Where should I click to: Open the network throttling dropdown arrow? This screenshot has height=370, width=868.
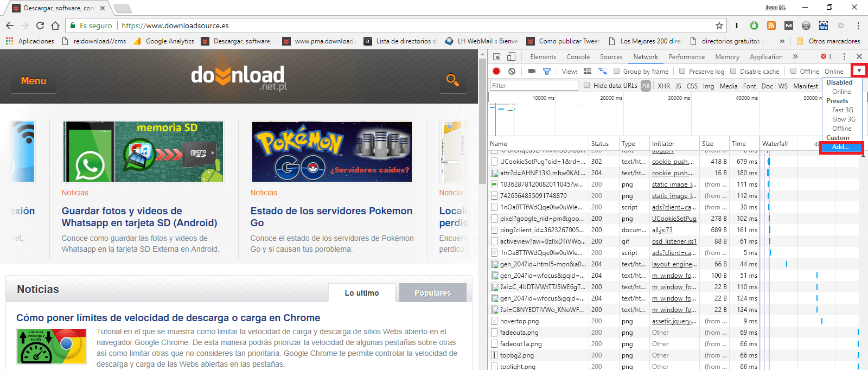pos(859,71)
